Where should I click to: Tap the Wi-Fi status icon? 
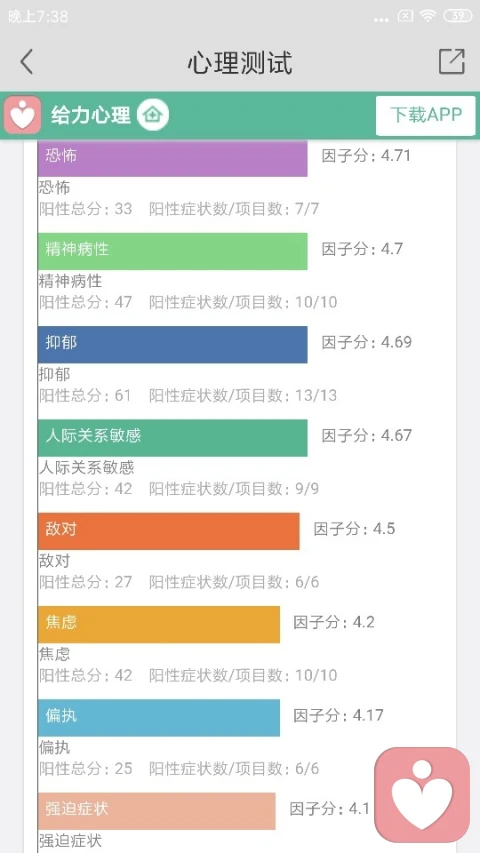(x=428, y=16)
